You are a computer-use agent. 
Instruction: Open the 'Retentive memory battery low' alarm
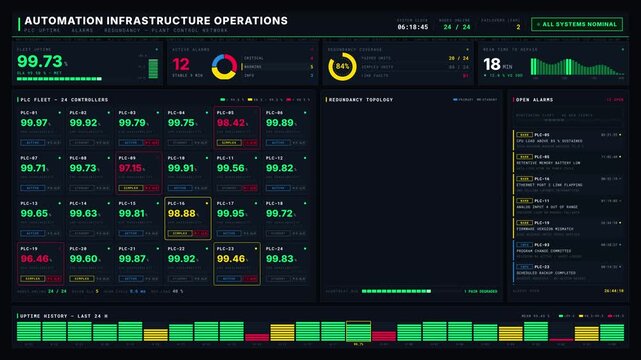tap(568, 162)
